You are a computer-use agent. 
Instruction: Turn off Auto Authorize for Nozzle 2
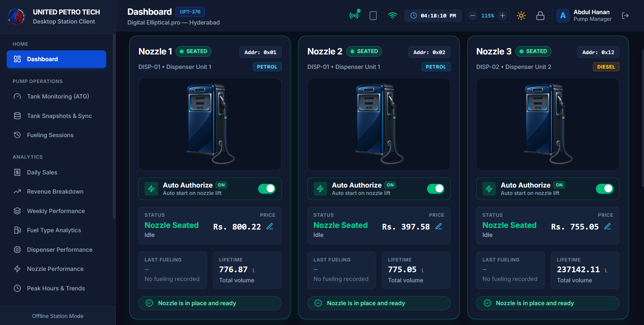[x=436, y=189]
